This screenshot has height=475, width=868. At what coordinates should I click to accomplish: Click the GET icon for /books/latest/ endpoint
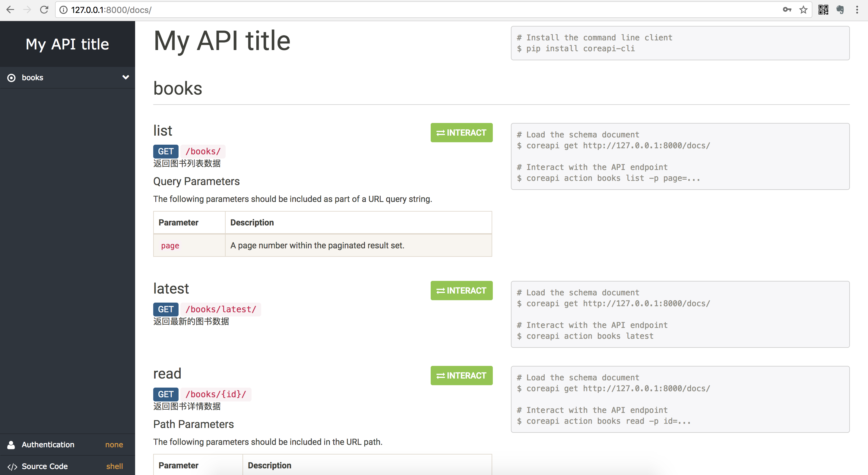coord(166,309)
